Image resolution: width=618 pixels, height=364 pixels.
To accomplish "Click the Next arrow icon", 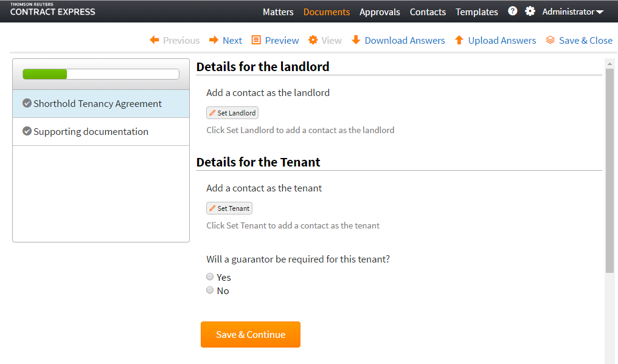I will point(214,40).
